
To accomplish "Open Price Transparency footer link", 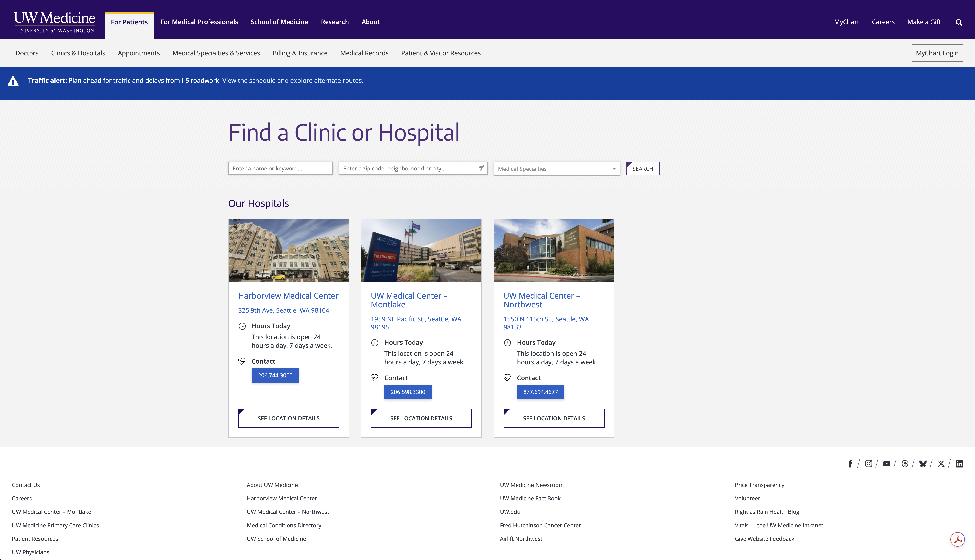I will pos(759,485).
